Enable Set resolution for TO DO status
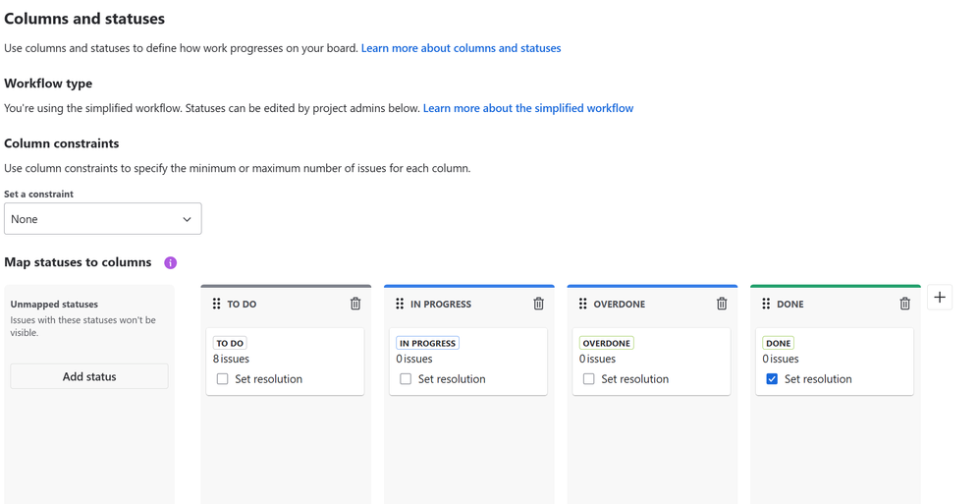 [223, 379]
